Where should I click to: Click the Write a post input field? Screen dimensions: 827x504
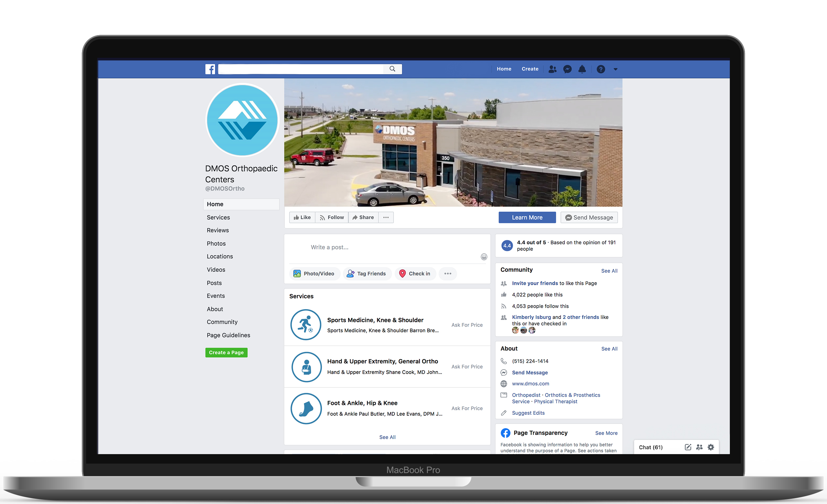click(x=387, y=247)
